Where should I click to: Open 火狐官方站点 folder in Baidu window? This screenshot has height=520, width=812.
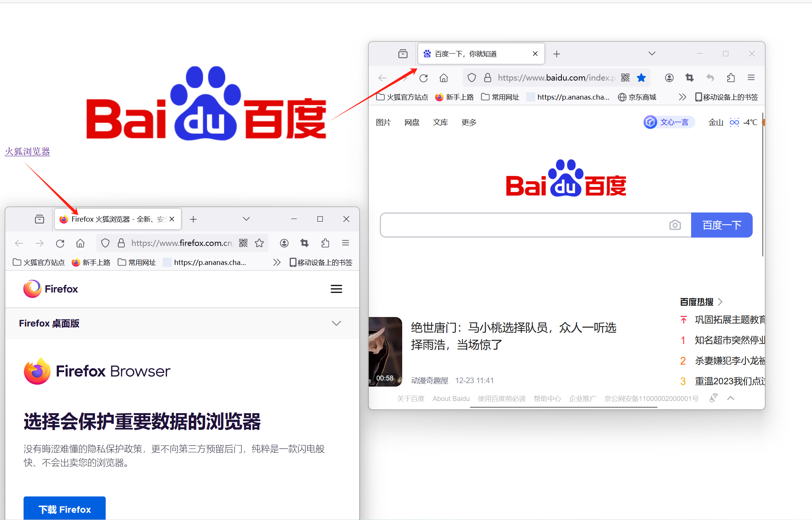point(402,97)
